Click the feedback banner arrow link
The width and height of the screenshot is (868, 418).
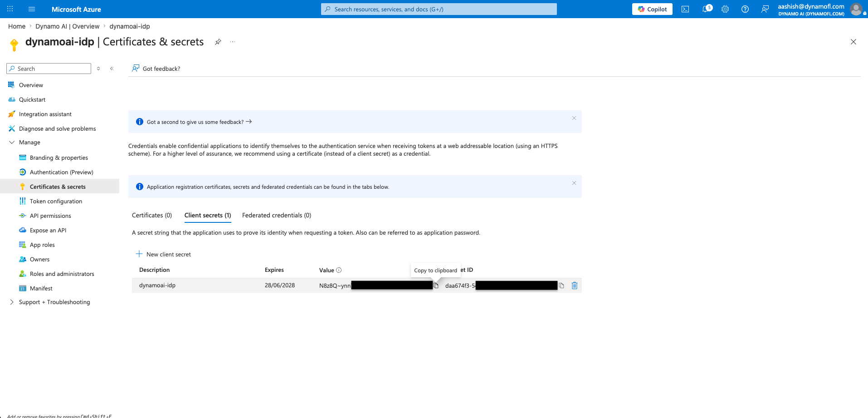[x=249, y=122]
